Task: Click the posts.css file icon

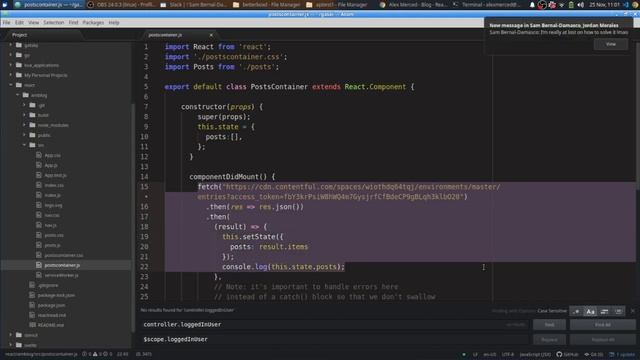Action: pos(39,235)
